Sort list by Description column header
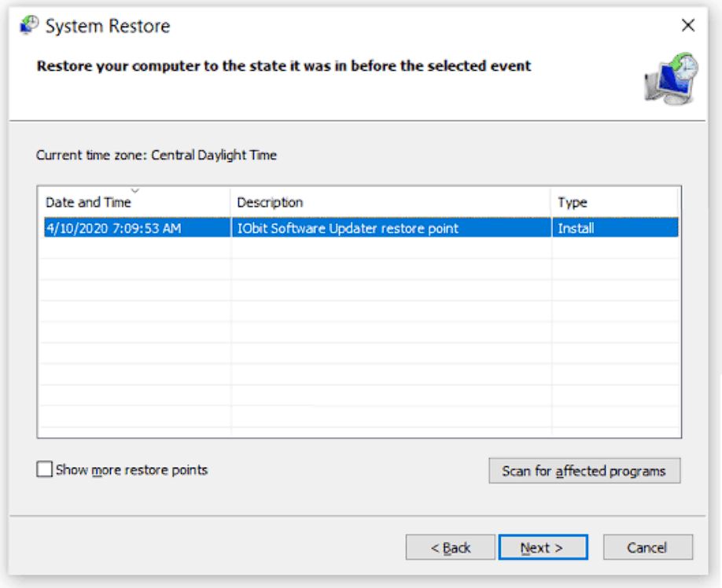Viewport: 722px width, 588px height. point(390,202)
